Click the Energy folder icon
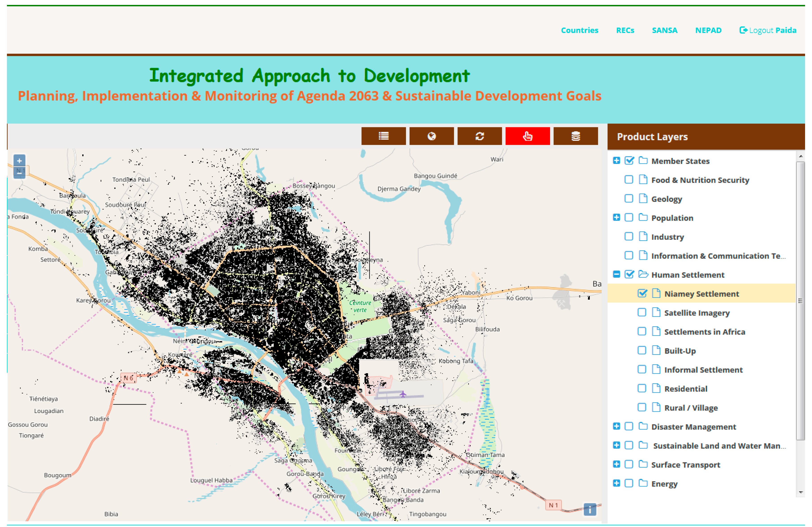 pyautogui.click(x=643, y=483)
